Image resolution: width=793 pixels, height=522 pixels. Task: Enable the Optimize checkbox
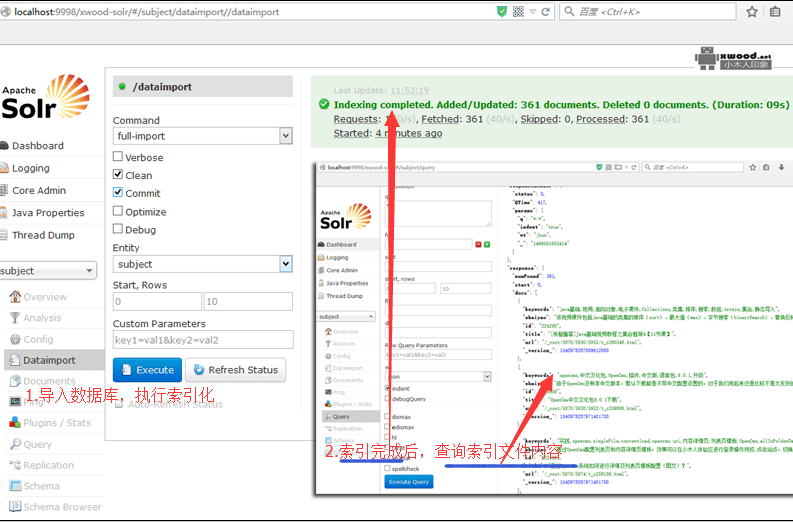(x=118, y=210)
